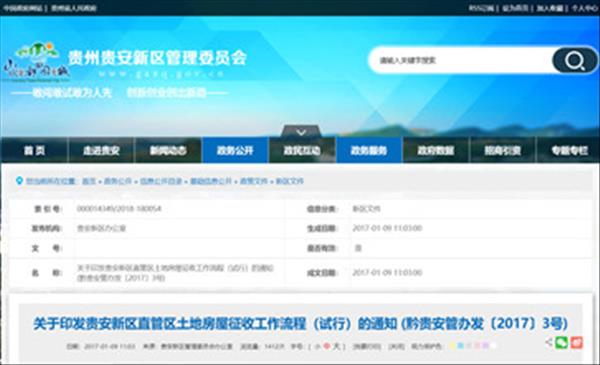Select the medium (red) font size option

point(327,346)
